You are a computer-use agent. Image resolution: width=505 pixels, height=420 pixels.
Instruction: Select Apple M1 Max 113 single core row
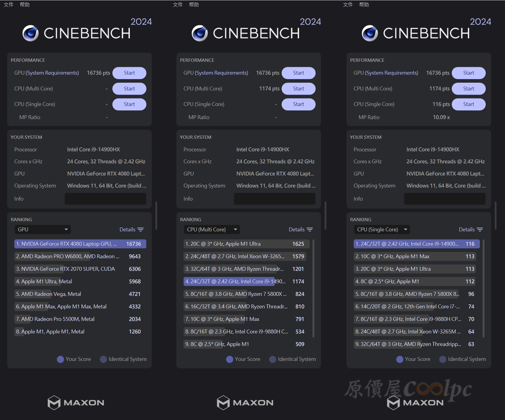coord(417,256)
